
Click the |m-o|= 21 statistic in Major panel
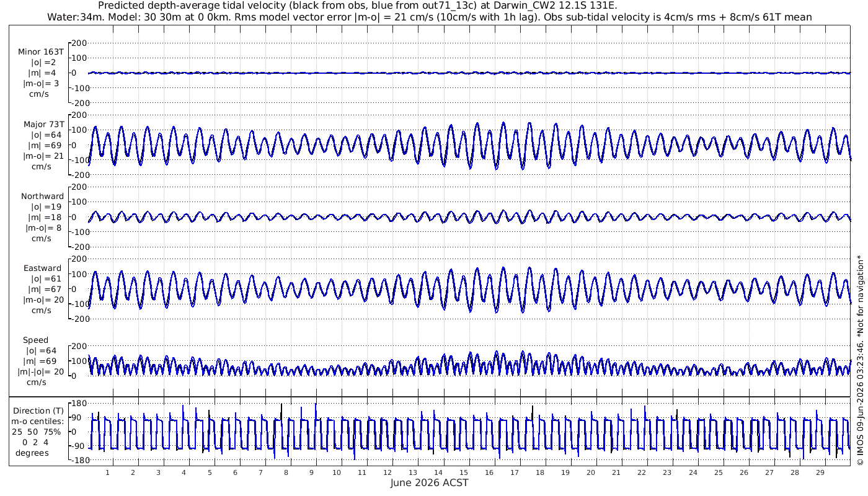pyautogui.click(x=43, y=156)
